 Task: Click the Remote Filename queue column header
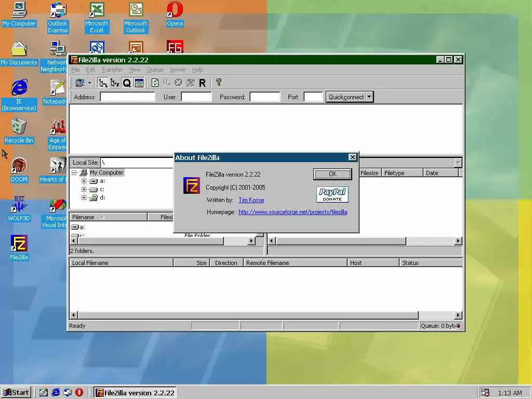pyautogui.click(x=295, y=263)
